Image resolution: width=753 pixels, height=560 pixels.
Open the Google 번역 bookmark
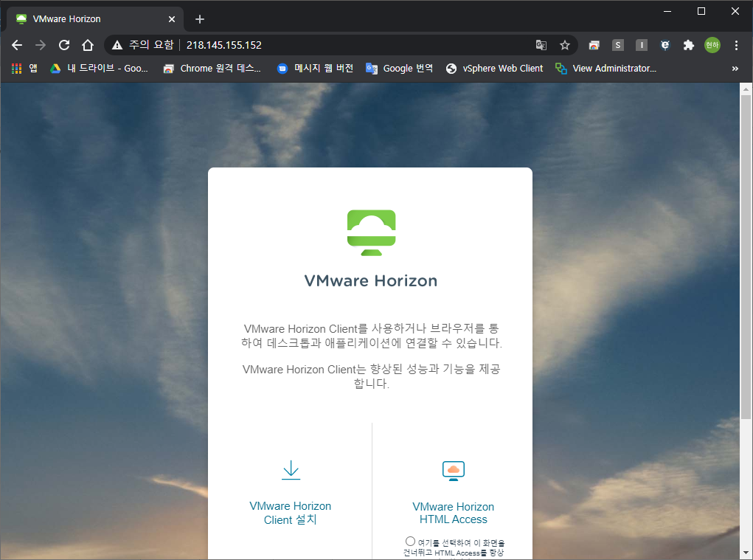click(x=399, y=68)
